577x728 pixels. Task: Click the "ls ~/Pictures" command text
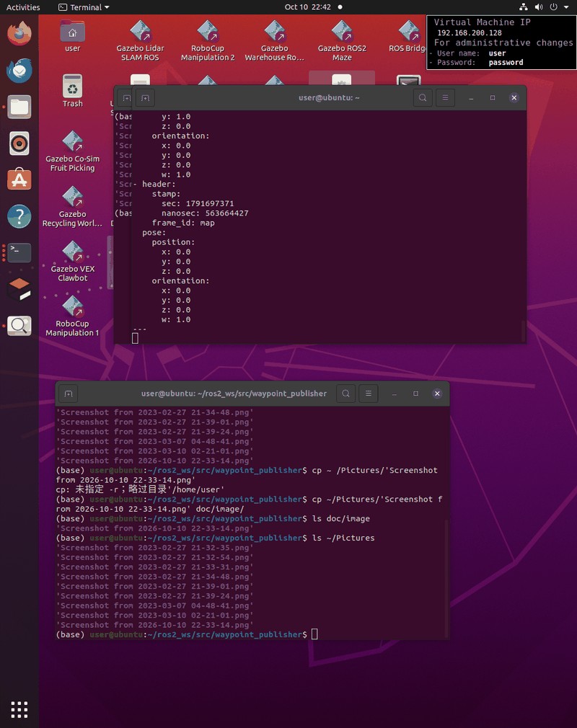click(x=343, y=538)
